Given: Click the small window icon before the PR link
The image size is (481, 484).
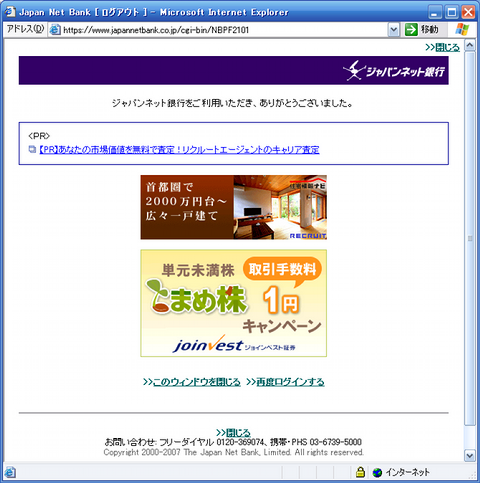Looking at the screenshot, I should pyautogui.click(x=32, y=149).
